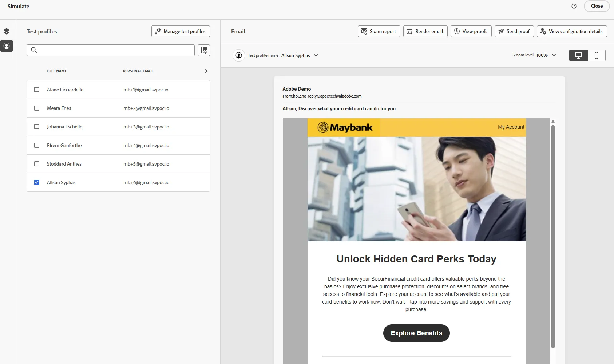Image resolution: width=614 pixels, height=364 pixels.
Task: Click Render email button
Action: pyautogui.click(x=425, y=31)
